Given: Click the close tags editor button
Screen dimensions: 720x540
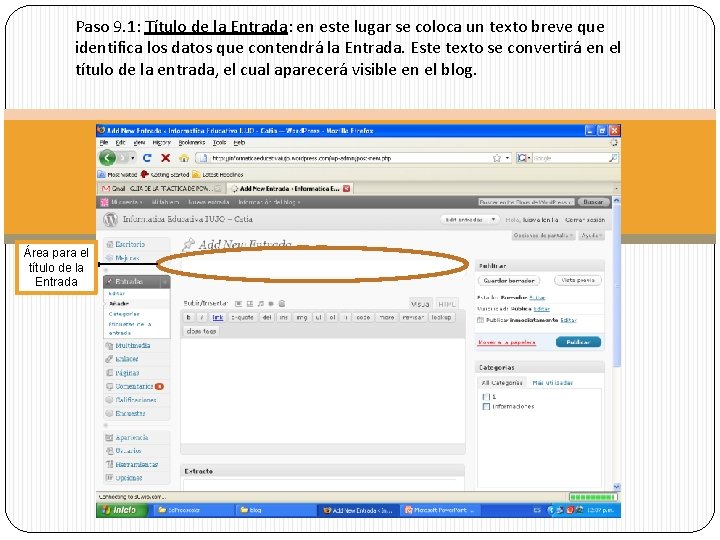Looking at the screenshot, I should [201, 331].
